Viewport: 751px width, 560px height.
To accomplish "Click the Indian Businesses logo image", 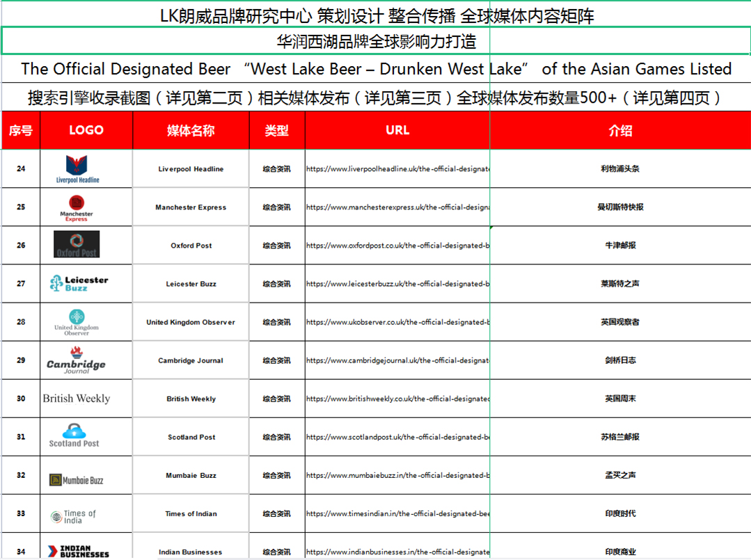I will coord(79,552).
